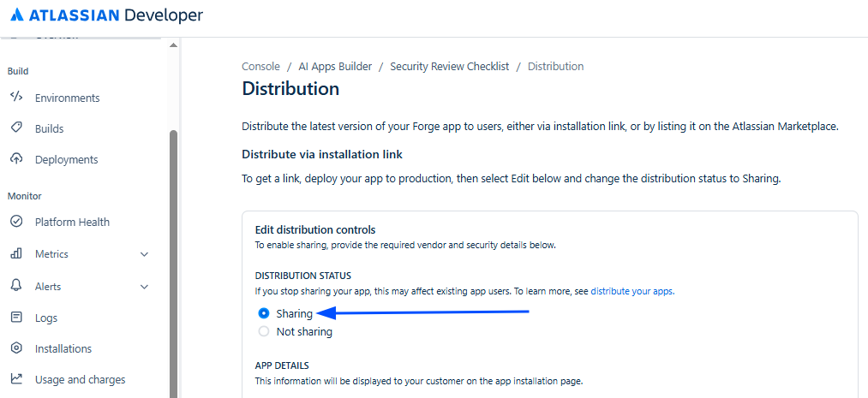Screen dimensions: 868x398
Task: Expand the Metrics submenu chevron
Action: click(x=144, y=254)
